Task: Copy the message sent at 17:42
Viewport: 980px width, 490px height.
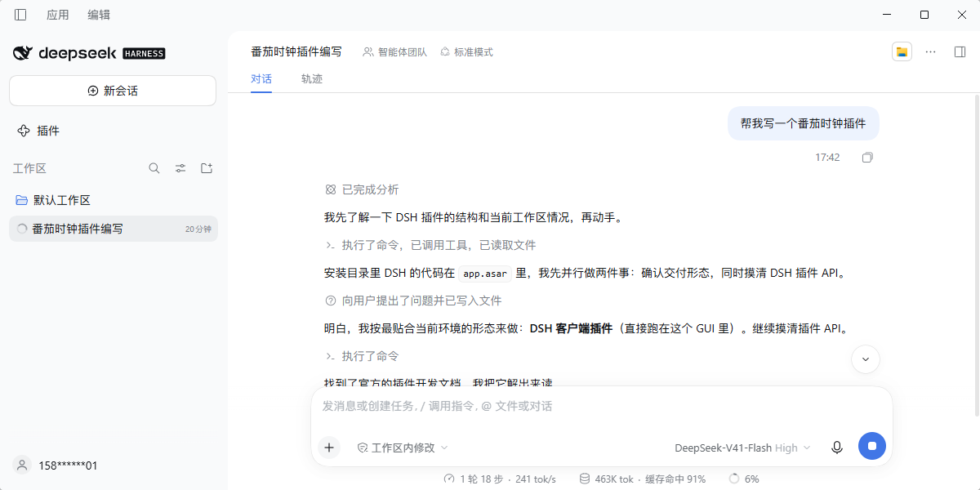Action: tap(867, 158)
